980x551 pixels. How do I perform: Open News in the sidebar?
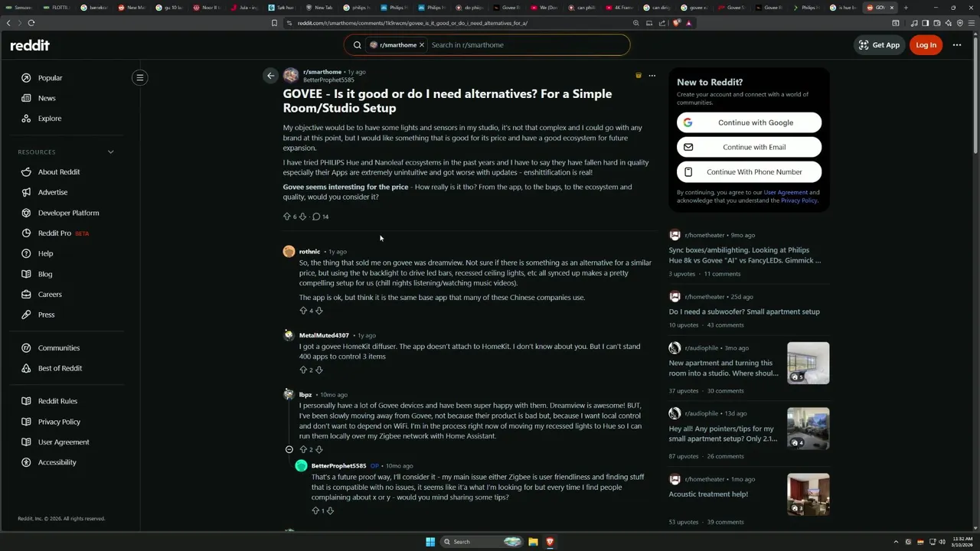point(47,98)
